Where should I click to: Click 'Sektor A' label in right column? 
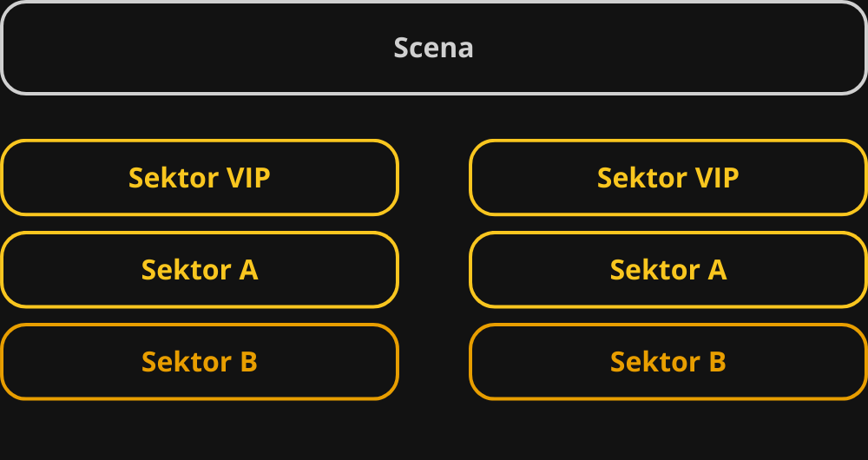(668, 270)
